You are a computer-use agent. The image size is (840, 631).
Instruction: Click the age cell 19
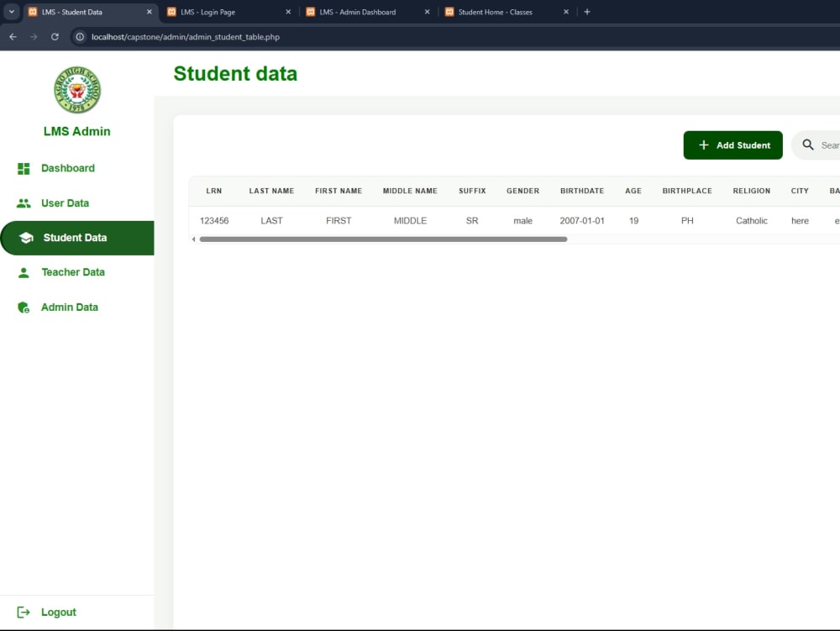click(633, 221)
